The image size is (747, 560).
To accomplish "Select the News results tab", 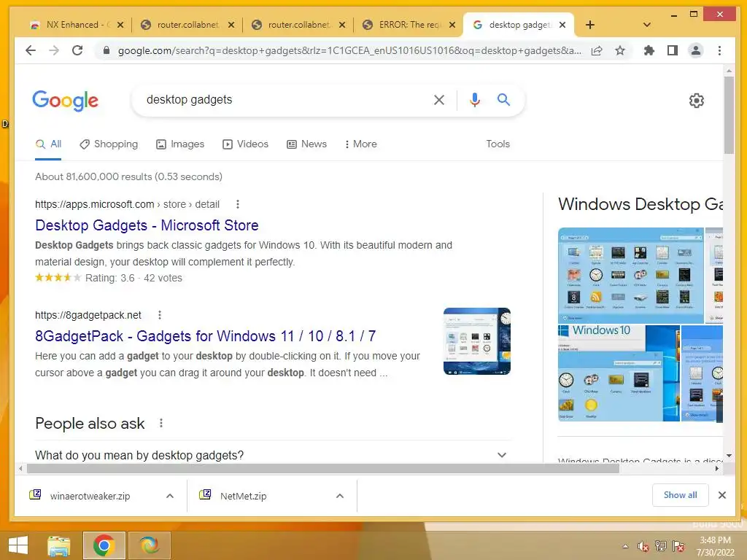I will coord(306,144).
